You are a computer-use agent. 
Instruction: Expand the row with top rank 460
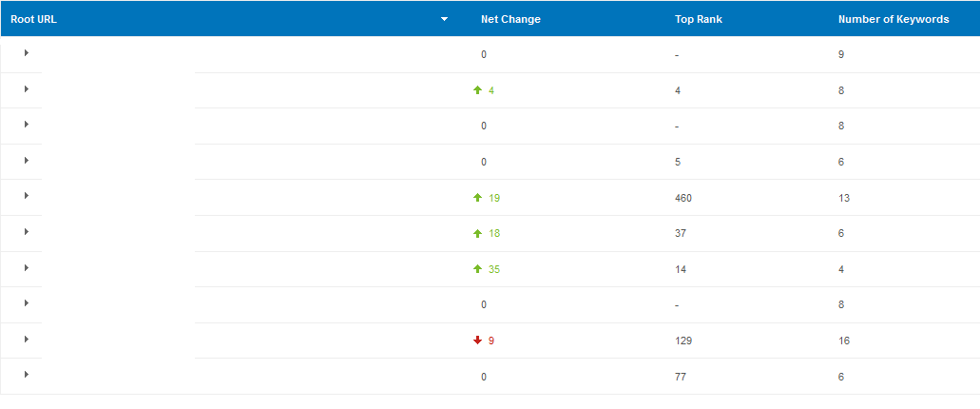27,196
